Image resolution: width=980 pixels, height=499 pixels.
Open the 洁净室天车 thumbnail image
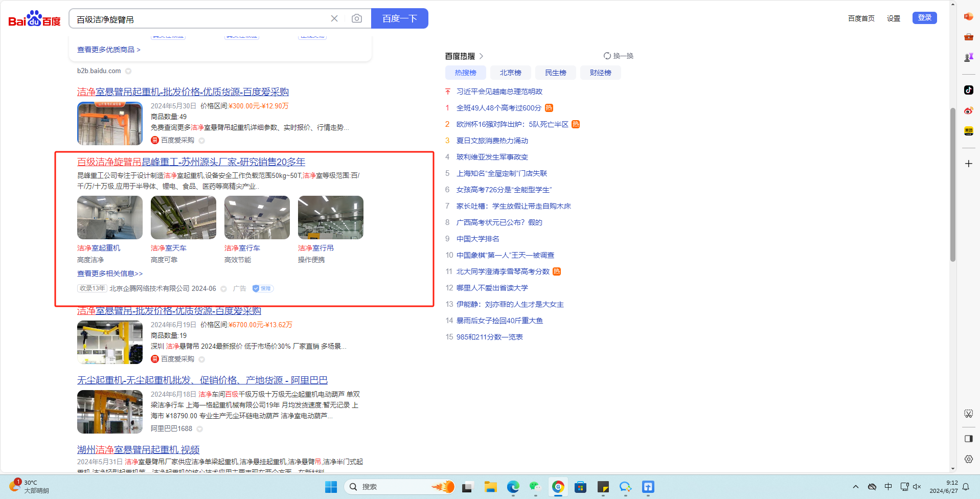183,218
